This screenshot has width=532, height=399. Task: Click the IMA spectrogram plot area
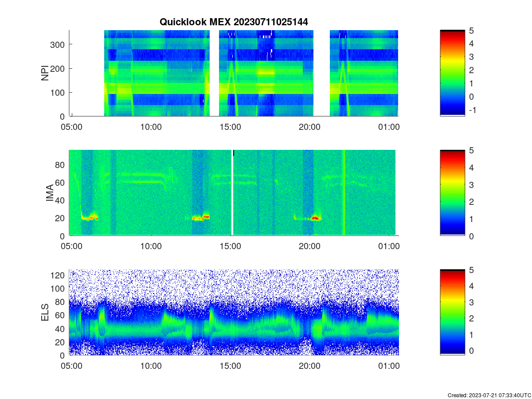(234, 193)
